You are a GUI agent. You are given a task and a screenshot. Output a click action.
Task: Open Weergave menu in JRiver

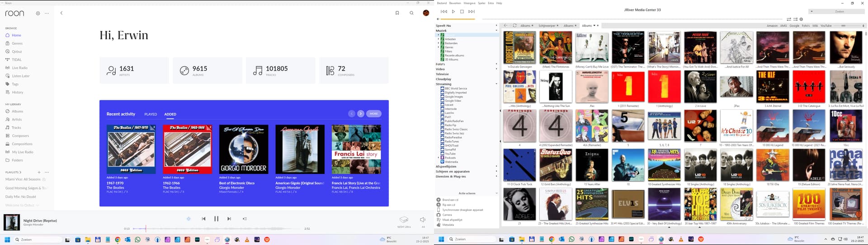coord(470,3)
